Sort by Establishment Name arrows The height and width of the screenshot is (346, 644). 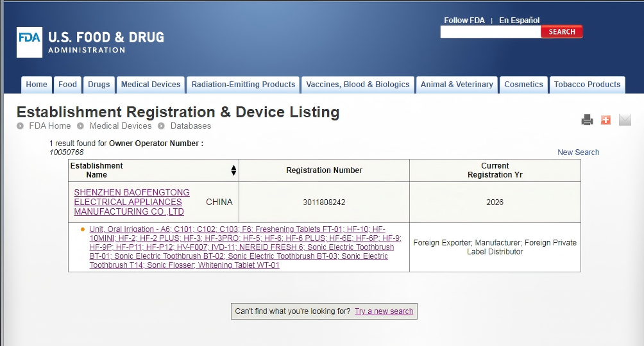pyautogui.click(x=233, y=170)
